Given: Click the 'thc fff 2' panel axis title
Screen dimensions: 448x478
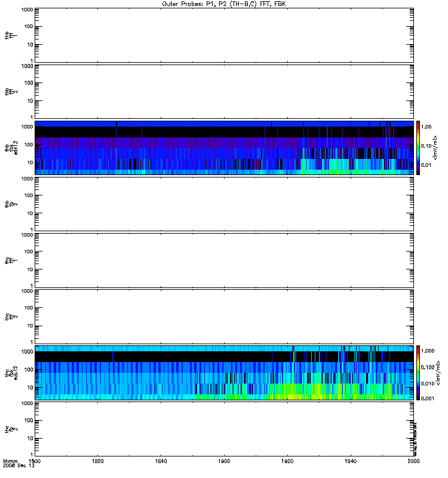Looking at the screenshot, I should click(x=11, y=317).
